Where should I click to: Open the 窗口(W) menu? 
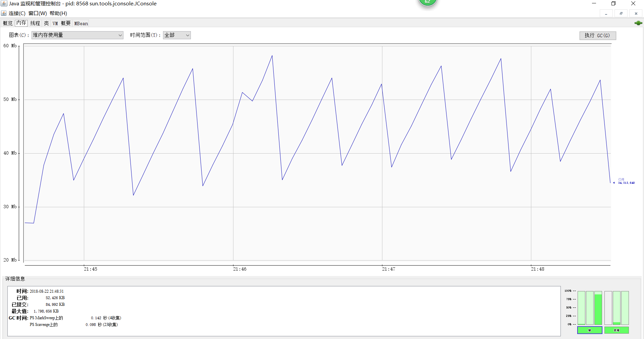tap(38, 13)
